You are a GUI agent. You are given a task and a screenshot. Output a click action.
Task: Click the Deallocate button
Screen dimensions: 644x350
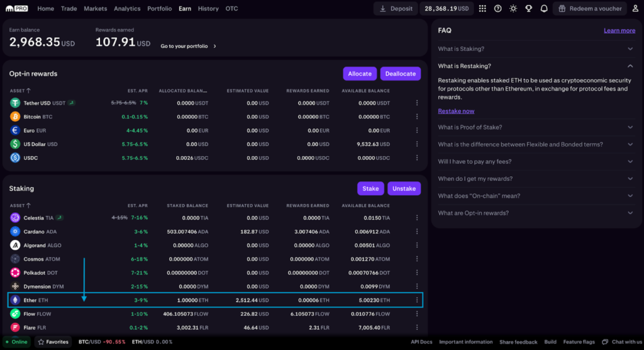(x=401, y=74)
